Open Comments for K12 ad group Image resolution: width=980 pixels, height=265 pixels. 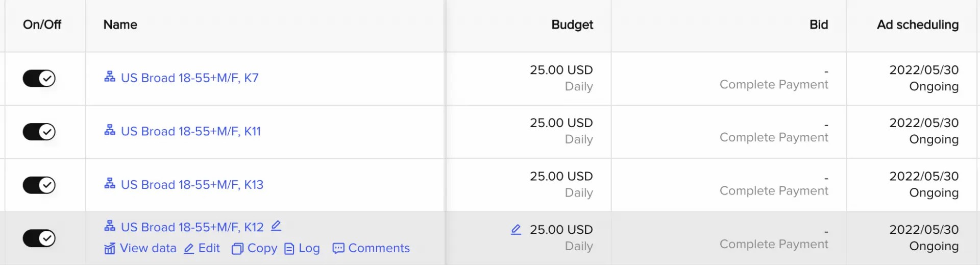371,248
